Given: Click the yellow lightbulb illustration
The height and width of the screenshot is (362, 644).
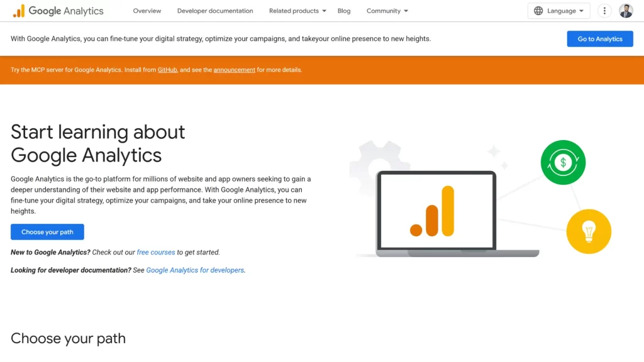Looking at the screenshot, I should pos(589,231).
